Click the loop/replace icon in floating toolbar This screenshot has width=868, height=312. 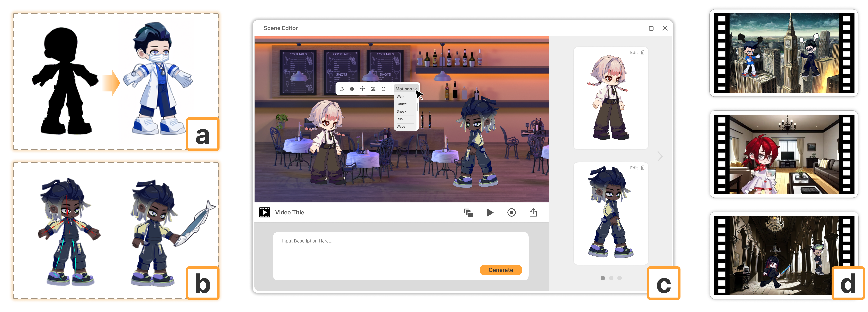[342, 89]
